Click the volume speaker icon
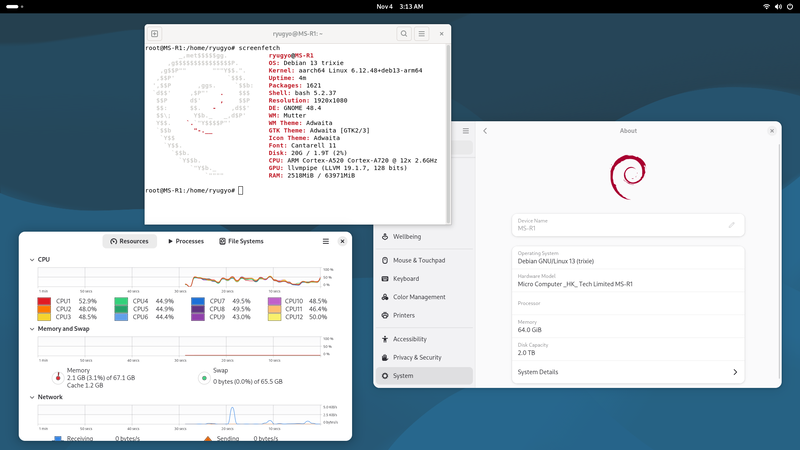Image resolution: width=800 pixels, height=450 pixels. [x=778, y=7]
